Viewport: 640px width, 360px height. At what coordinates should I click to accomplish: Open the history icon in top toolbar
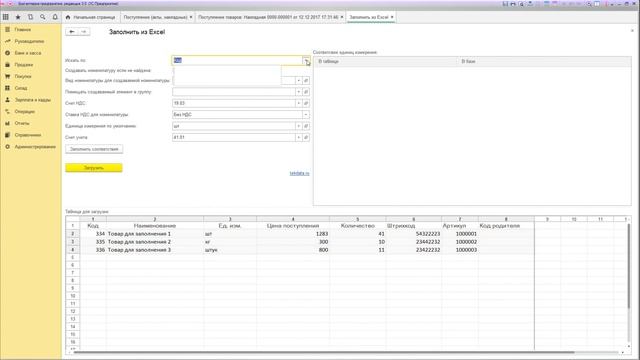(30, 17)
